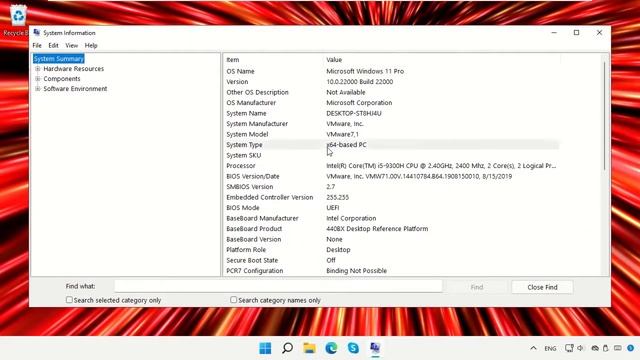
Task: Click value DESKTOP-ST8HJ4U
Action: [x=354, y=113]
